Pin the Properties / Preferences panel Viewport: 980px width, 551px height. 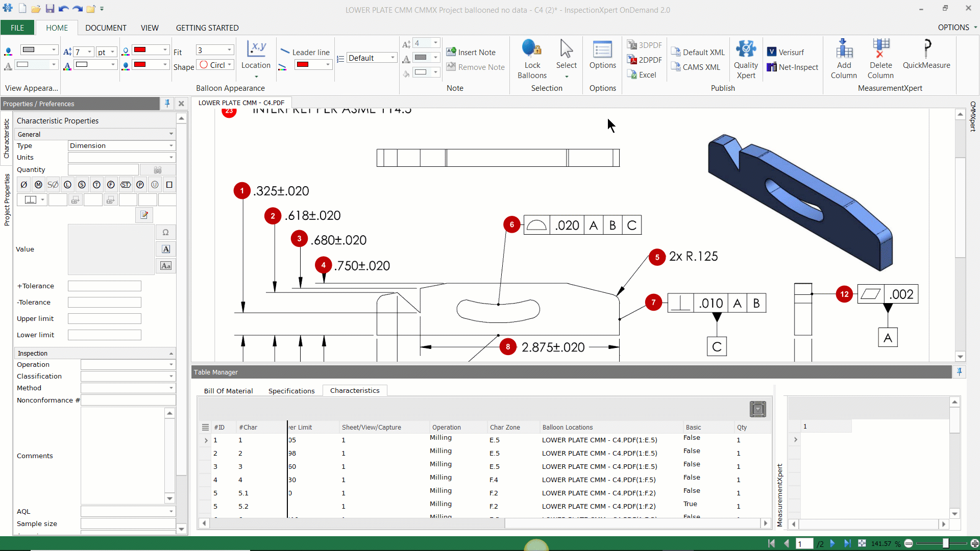pyautogui.click(x=167, y=104)
